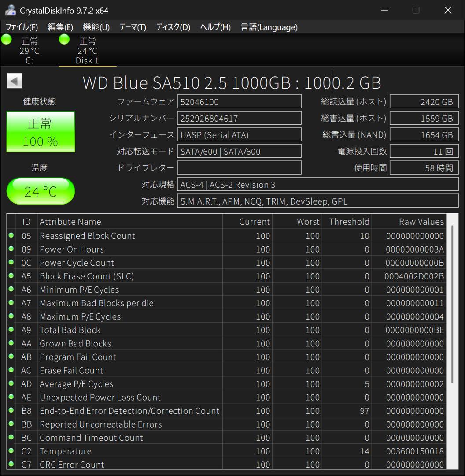Viewport: 465px width, 476px height.
Task: Open the ヘルプ(H) menu
Action: (x=214, y=27)
